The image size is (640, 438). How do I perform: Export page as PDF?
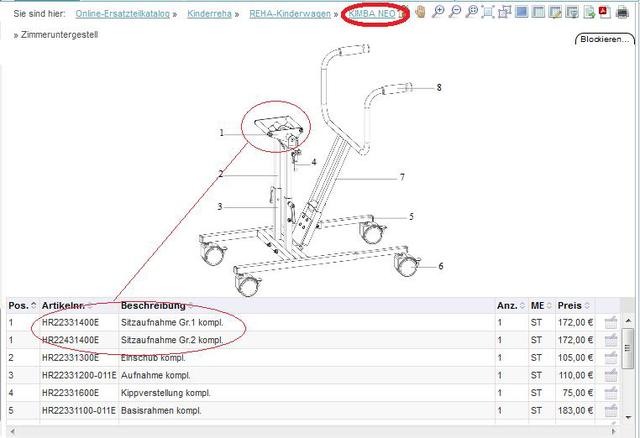coord(604,12)
